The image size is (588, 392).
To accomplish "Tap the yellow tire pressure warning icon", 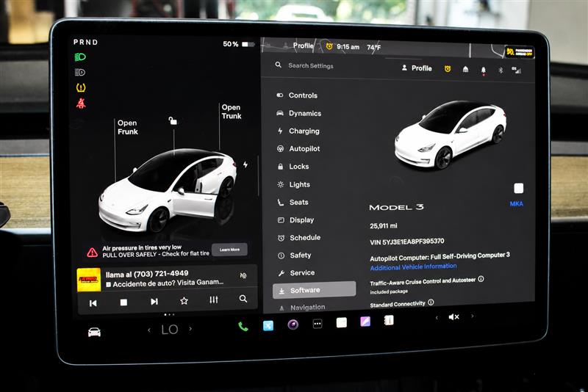I will 81,87.
